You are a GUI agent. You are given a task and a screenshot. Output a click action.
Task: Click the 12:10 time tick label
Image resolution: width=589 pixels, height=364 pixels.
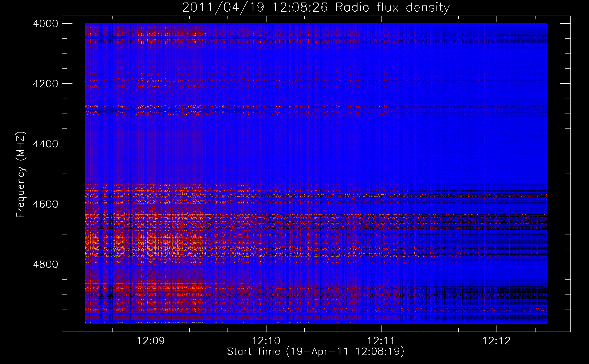(x=266, y=341)
